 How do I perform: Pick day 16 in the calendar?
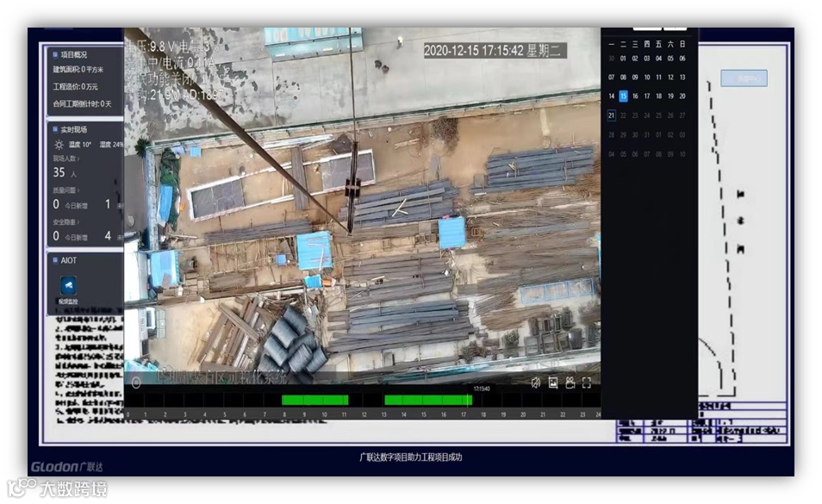coord(635,96)
